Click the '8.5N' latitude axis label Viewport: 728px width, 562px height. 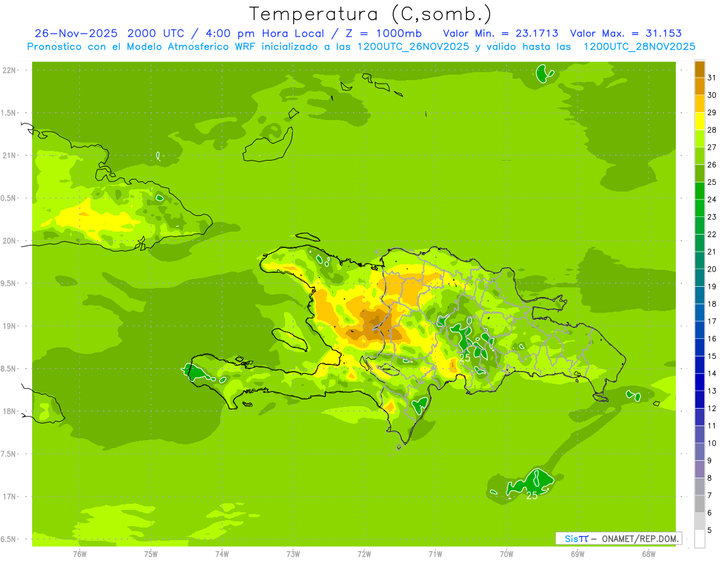[x=9, y=369]
